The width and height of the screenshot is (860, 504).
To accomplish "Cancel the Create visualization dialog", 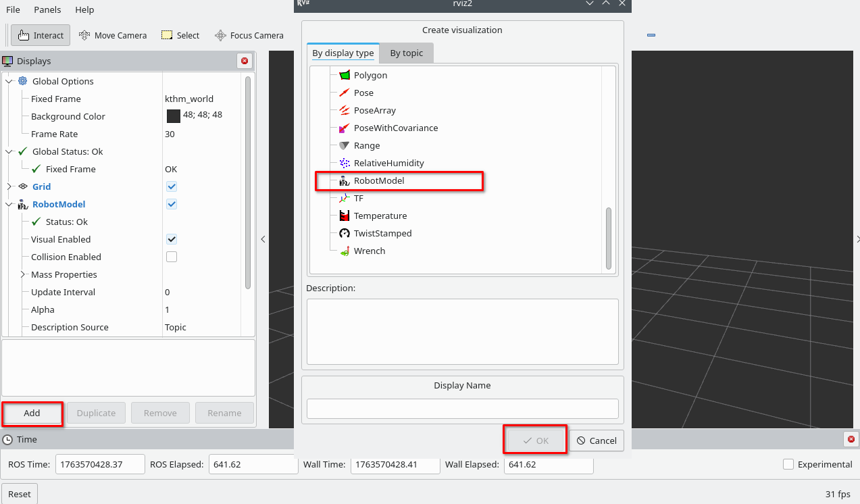I will (597, 440).
